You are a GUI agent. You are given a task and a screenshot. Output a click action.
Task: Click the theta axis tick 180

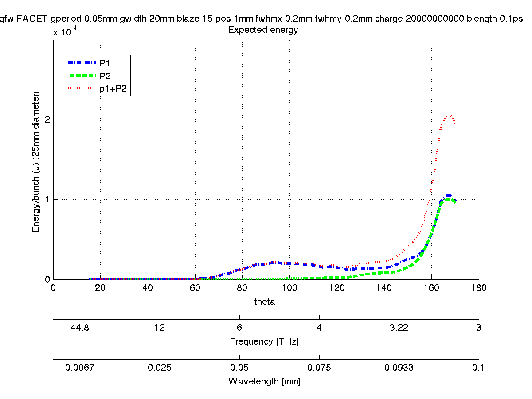[x=479, y=288]
